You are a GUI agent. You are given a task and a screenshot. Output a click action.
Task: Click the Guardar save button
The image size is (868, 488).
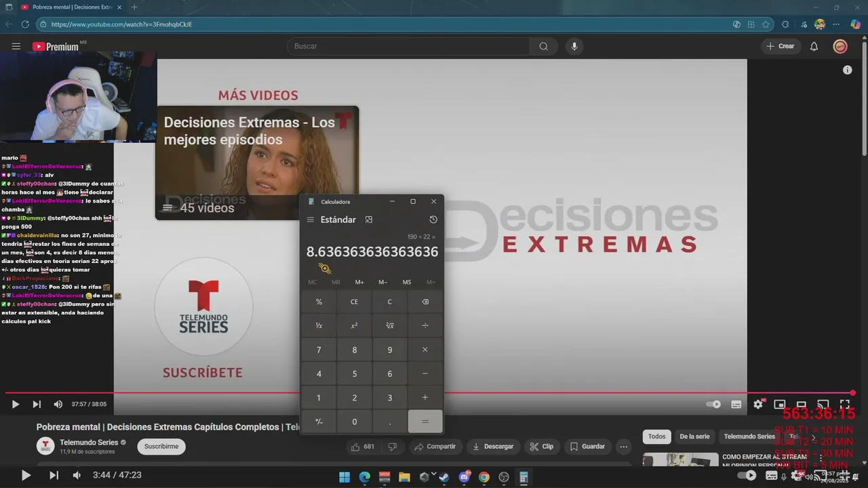(x=587, y=447)
